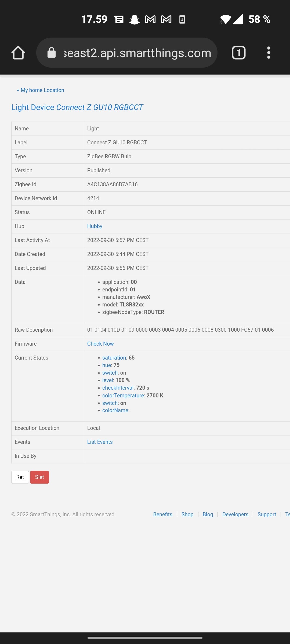The image size is (290, 644).
Task: Select the Last Activity At timestamp 5:57 PM
Action: 118,240
